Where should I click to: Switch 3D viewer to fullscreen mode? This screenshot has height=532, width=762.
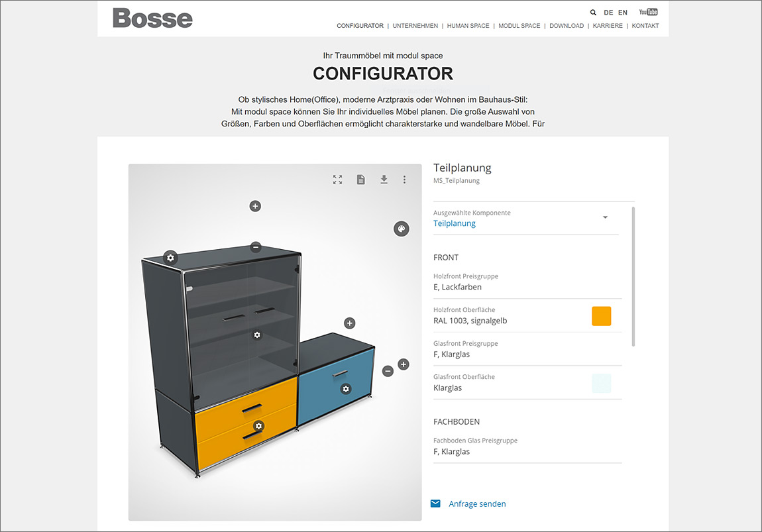pos(337,180)
